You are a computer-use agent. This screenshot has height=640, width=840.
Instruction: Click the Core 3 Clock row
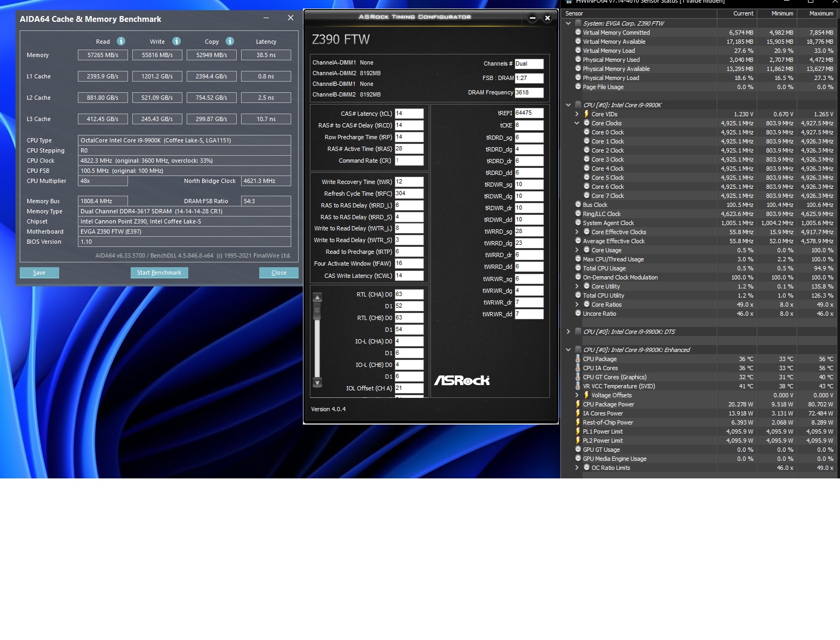pos(700,159)
